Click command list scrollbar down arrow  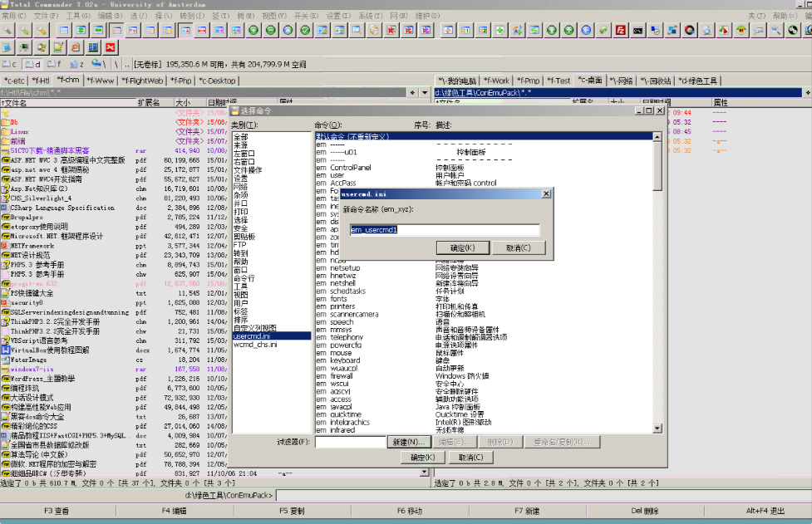pyautogui.click(x=657, y=429)
